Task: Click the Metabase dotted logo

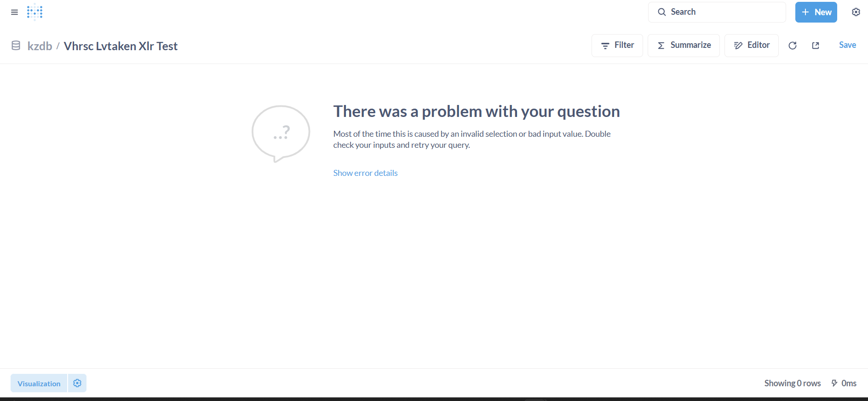Action: 35,12
